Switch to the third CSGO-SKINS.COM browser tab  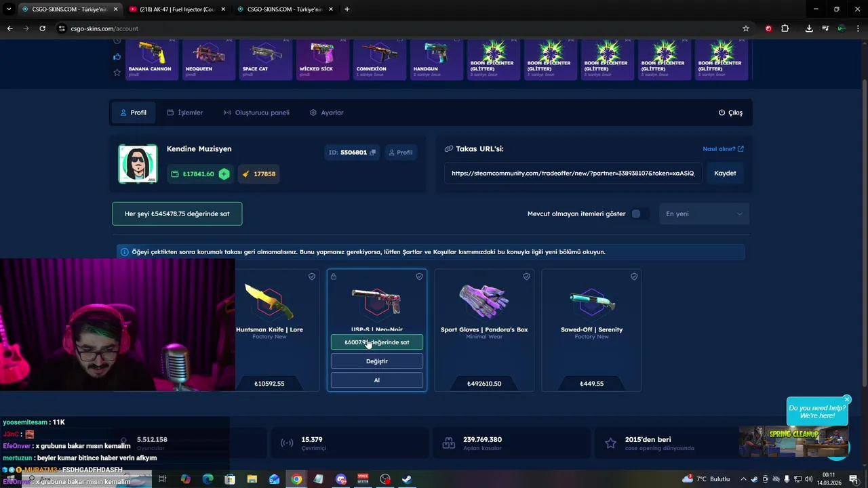pyautogui.click(x=285, y=9)
